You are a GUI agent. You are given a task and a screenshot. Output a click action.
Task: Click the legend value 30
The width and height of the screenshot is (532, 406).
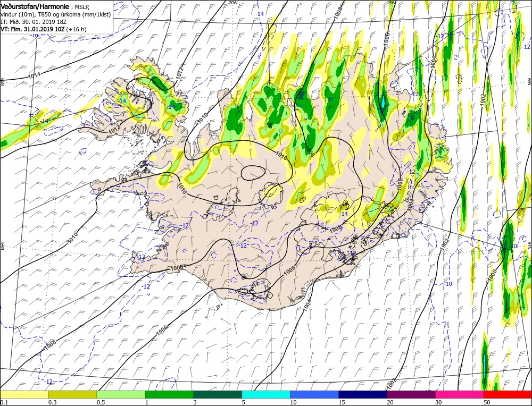pos(438,402)
